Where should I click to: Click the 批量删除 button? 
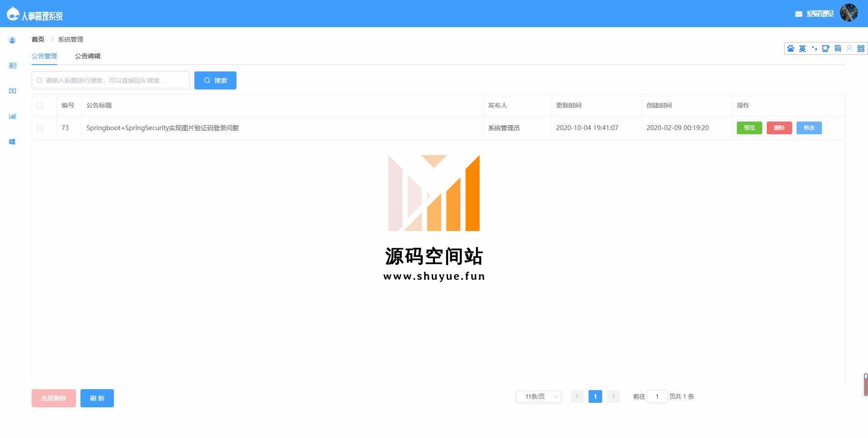point(54,398)
